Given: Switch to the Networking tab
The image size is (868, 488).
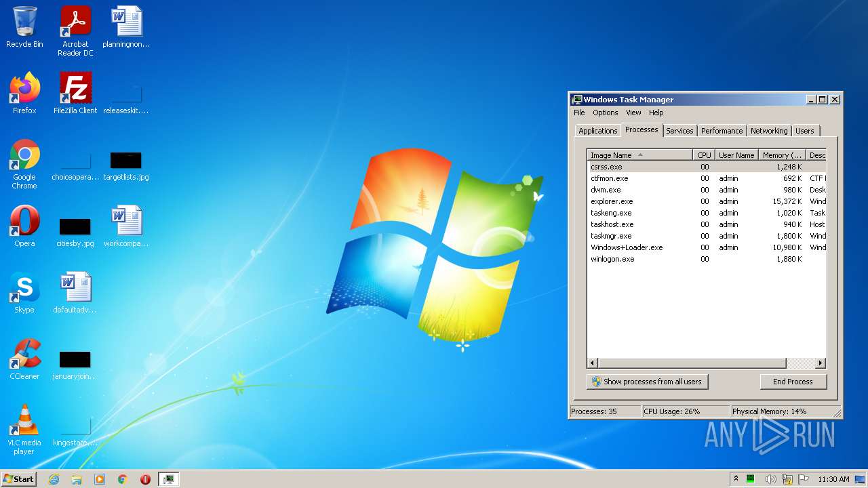Looking at the screenshot, I should (769, 131).
